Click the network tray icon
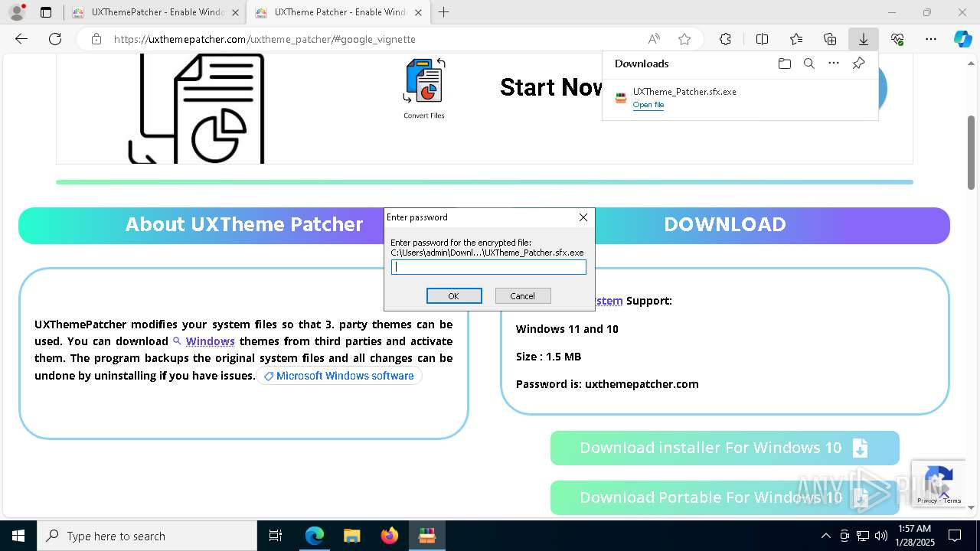Viewport: 980px width, 551px height. coord(863,536)
